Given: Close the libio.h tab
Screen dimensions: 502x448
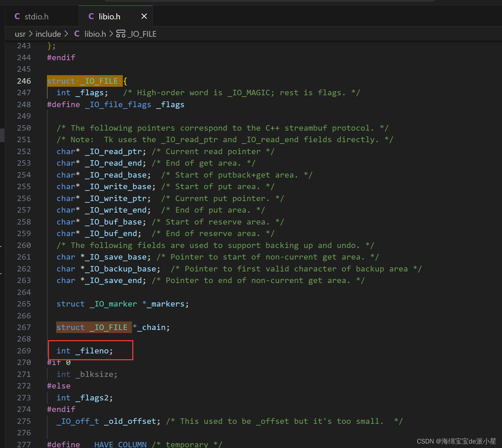Looking at the screenshot, I should [144, 16].
